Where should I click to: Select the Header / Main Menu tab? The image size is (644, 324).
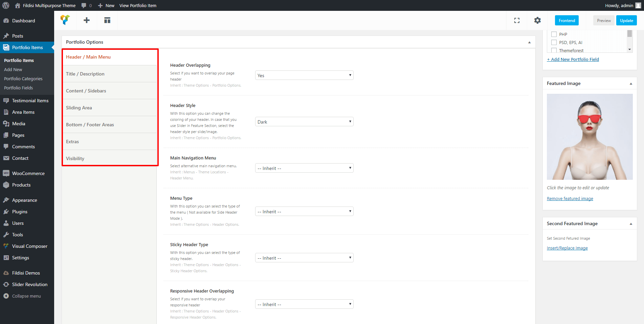(x=110, y=57)
